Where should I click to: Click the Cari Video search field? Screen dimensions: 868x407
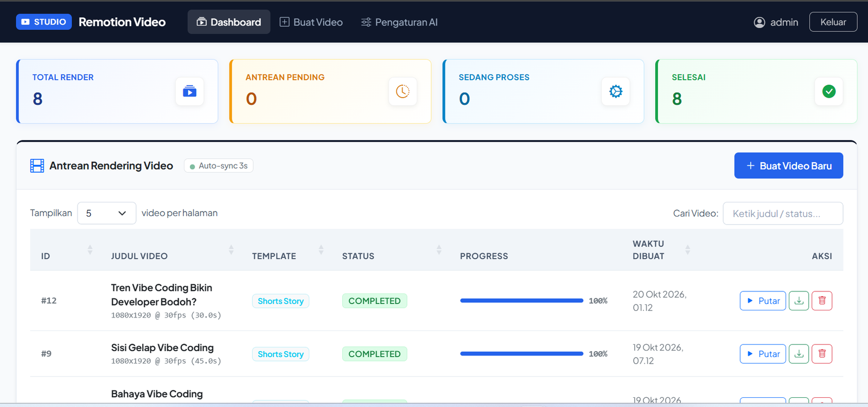[783, 213]
